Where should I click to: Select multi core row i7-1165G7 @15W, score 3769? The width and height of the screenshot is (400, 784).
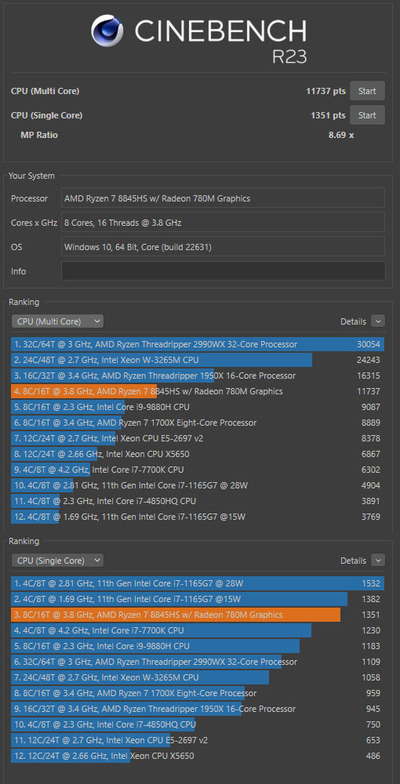(198, 516)
